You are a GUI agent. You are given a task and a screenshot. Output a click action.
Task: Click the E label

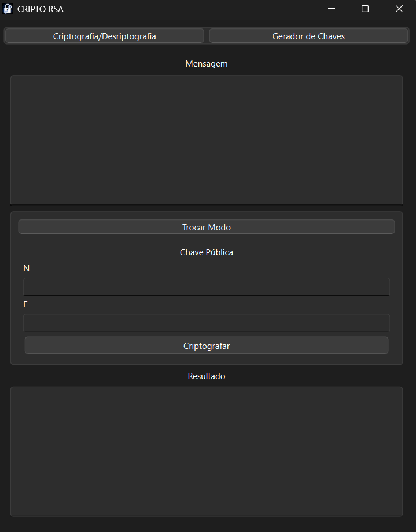click(x=25, y=304)
